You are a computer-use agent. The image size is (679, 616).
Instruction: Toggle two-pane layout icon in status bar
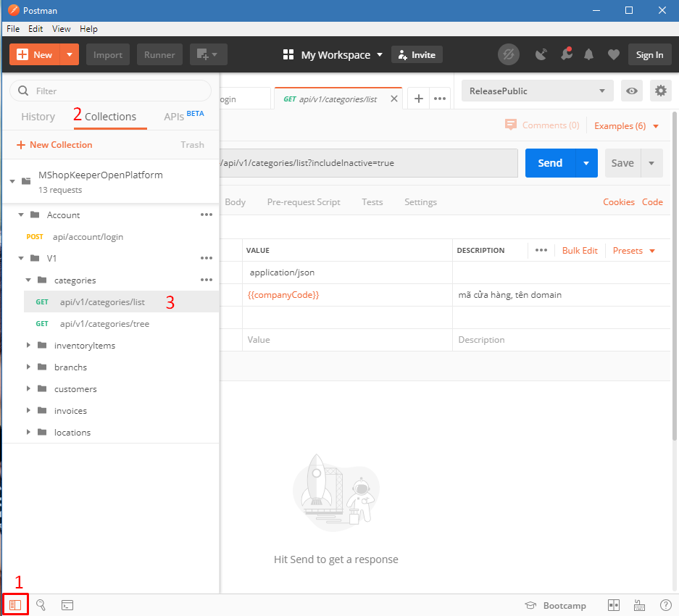tap(614, 605)
